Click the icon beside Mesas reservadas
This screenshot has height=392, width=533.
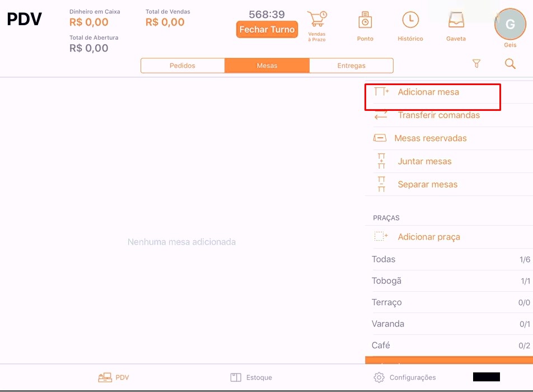[380, 138]
